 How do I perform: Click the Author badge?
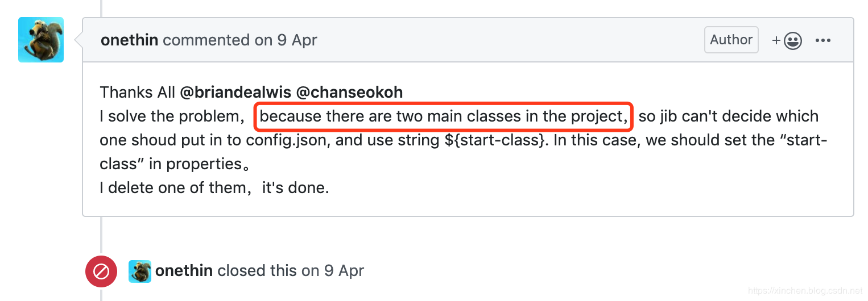tap(731, 40)
